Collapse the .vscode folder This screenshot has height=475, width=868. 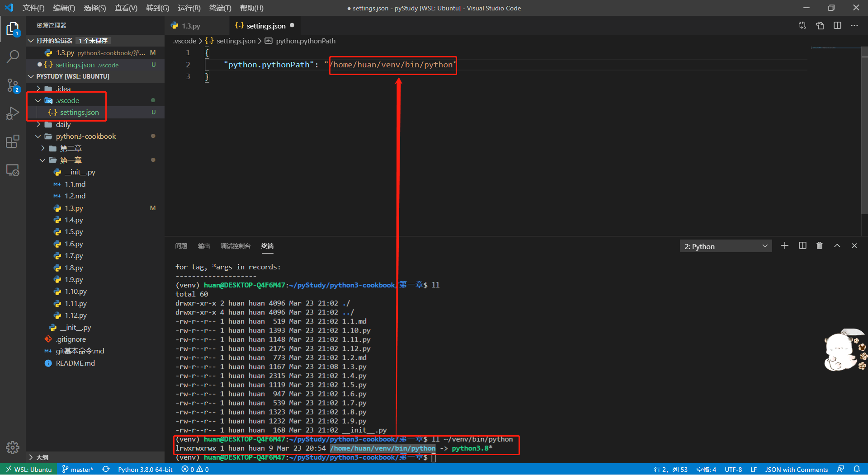67,100
